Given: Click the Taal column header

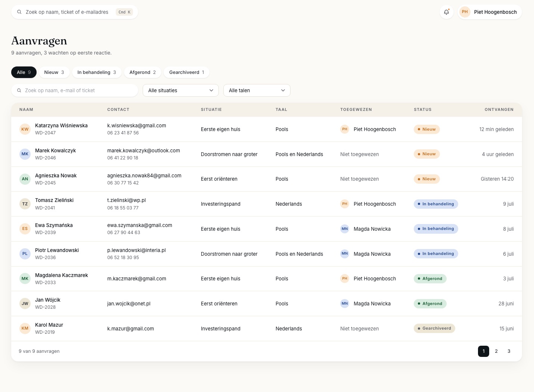Looking at the screenshot, I should [282, 110].
